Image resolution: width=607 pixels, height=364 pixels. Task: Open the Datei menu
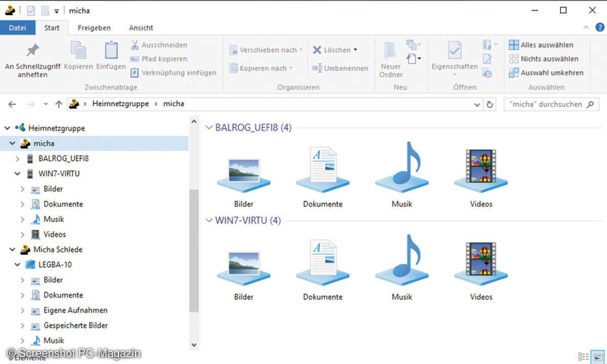tap(18, 28)
